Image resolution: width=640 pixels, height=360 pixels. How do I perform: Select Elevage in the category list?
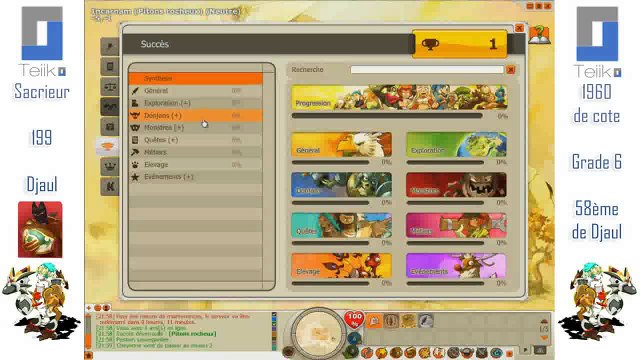pyautogui.click(x=196, y=164)
